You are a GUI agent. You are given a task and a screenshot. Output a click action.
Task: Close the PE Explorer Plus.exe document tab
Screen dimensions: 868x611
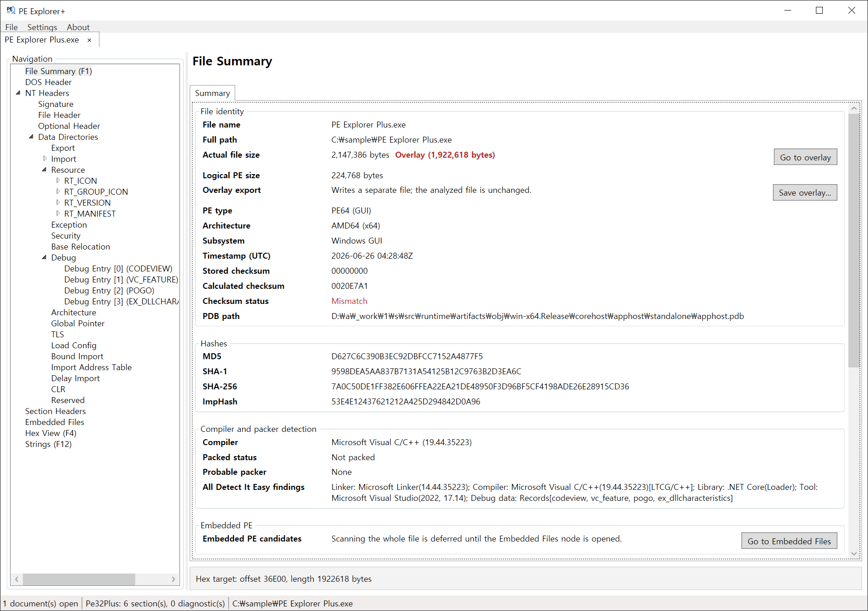pos(90,40)
